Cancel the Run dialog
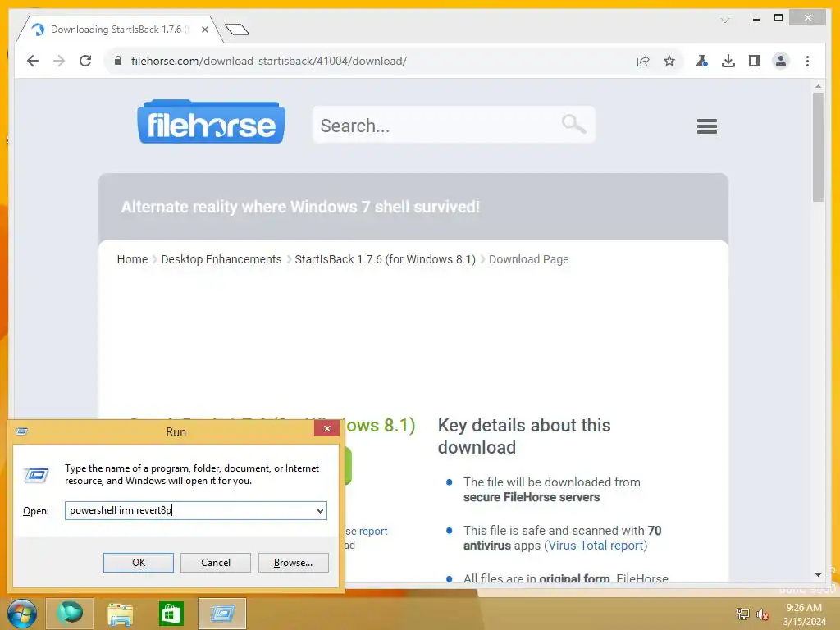Image resolution: width=840 pixels, height=630 pixels. coord(216,563)
